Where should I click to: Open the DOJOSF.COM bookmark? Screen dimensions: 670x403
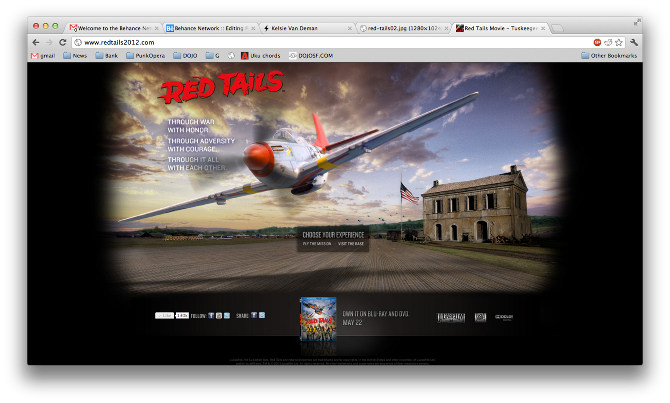[311, 56]
